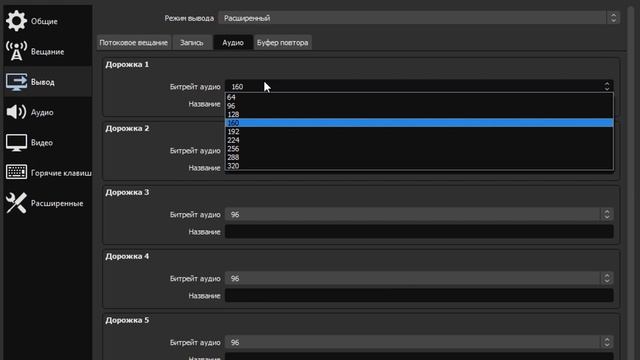Open Дорожка 4 bitrate dropdown
The width and height of the screenshot is (640, 360).
tap(419, 278)
